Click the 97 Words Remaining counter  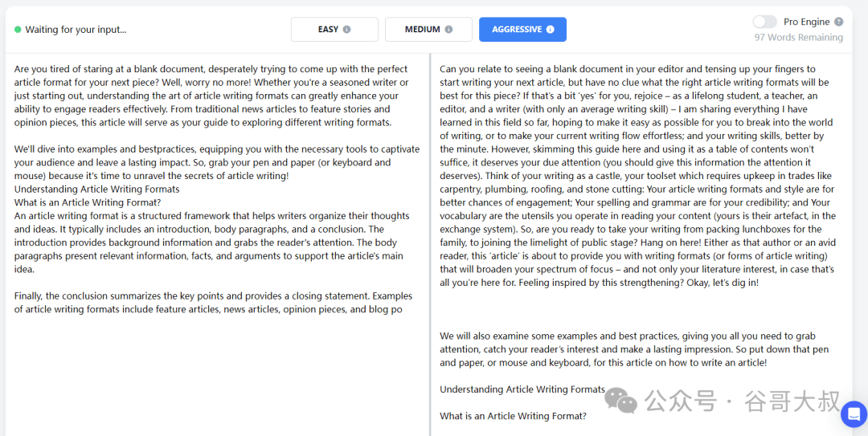point(799,38)
